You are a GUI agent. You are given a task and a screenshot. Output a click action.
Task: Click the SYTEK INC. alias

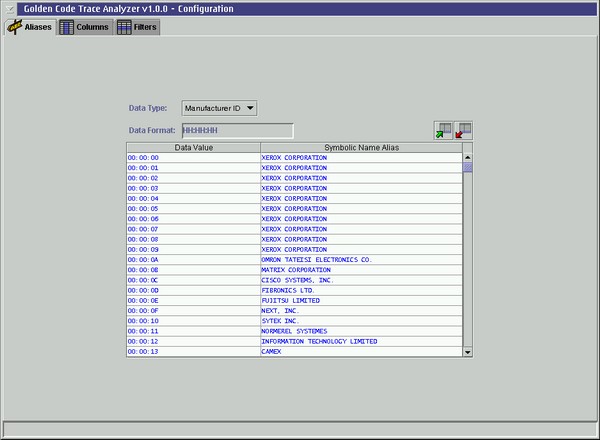(x=361, y=321)
